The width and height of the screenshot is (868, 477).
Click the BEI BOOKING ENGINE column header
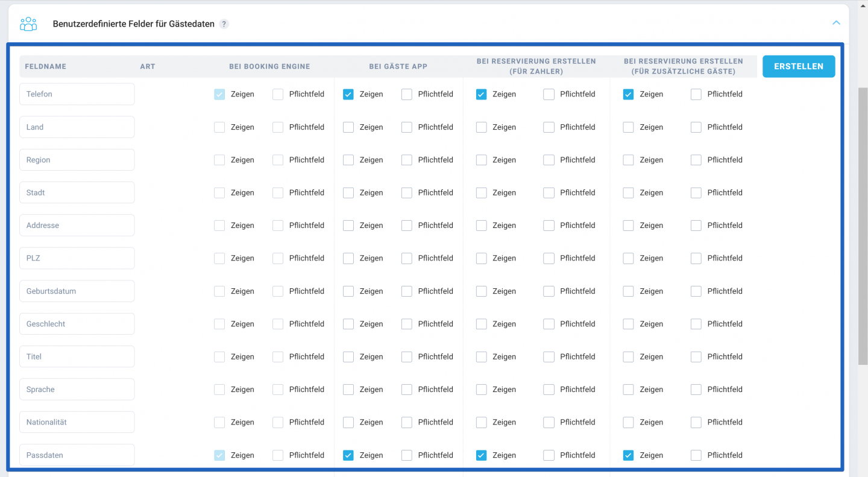click(269, 66)
